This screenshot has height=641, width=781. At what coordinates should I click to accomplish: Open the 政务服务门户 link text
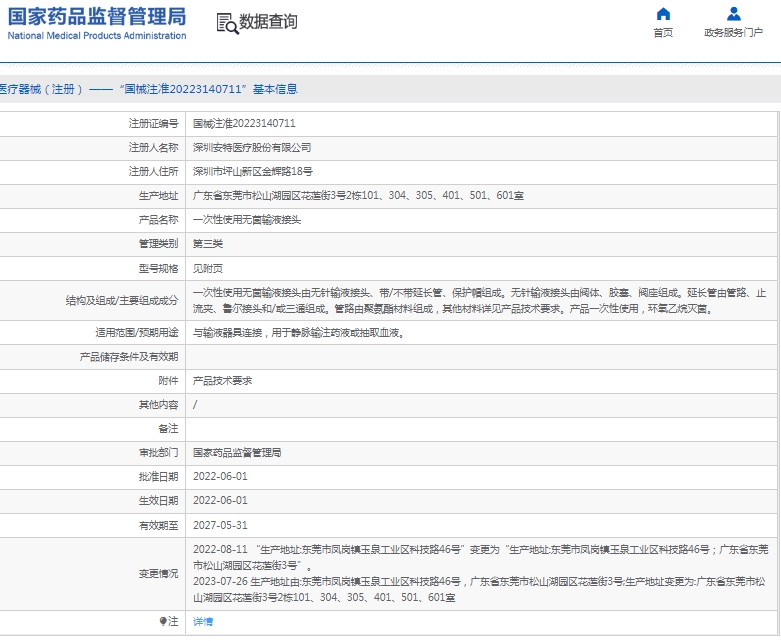733,33
